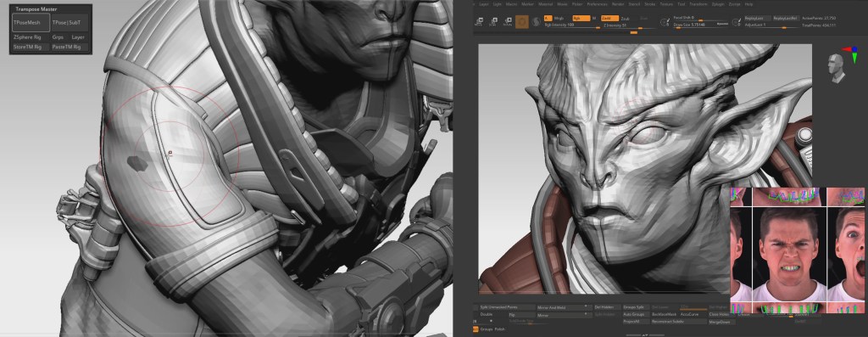Click the Del Hidden button
The width and height of the screenshot is (868, 337).
[607, 307]
